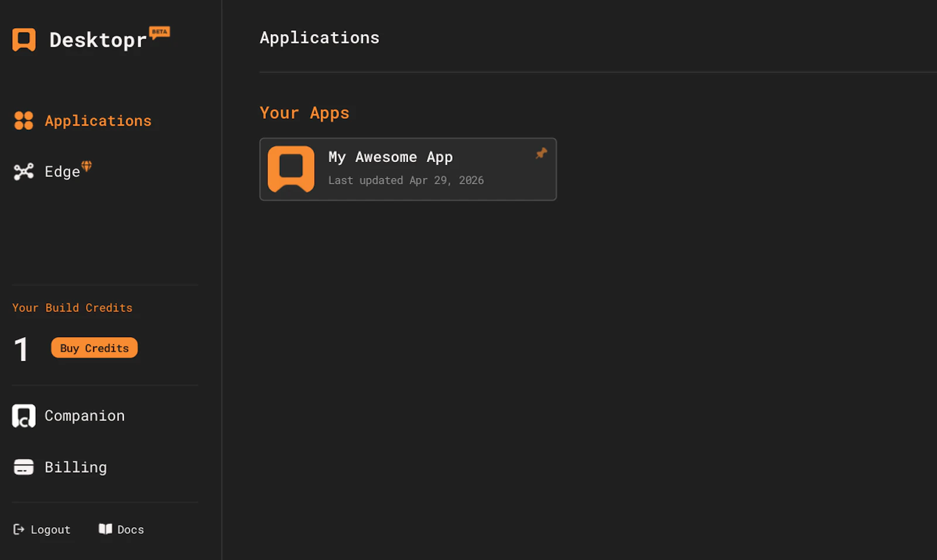Viewport: 937px width, 560px height.
Task: Click the Companion app icon
Action: pos(23,416)
